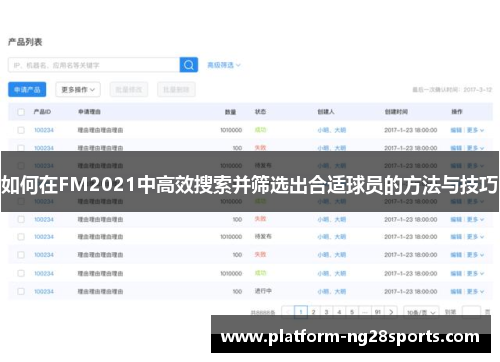The image size is (500, 362).
Task: Tick the checkbox of the 进行中 row
Action: (x=21, y=292)
